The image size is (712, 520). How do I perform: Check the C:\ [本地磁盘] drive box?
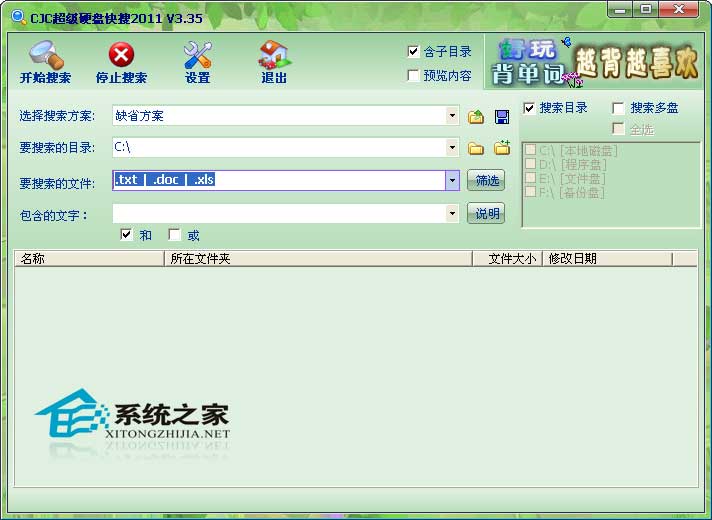click(530, 149)
